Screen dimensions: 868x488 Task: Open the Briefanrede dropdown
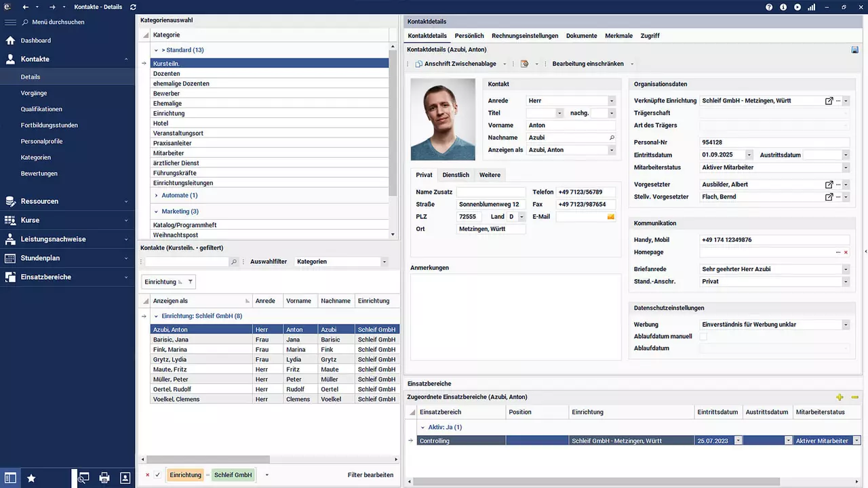(846, 269)
